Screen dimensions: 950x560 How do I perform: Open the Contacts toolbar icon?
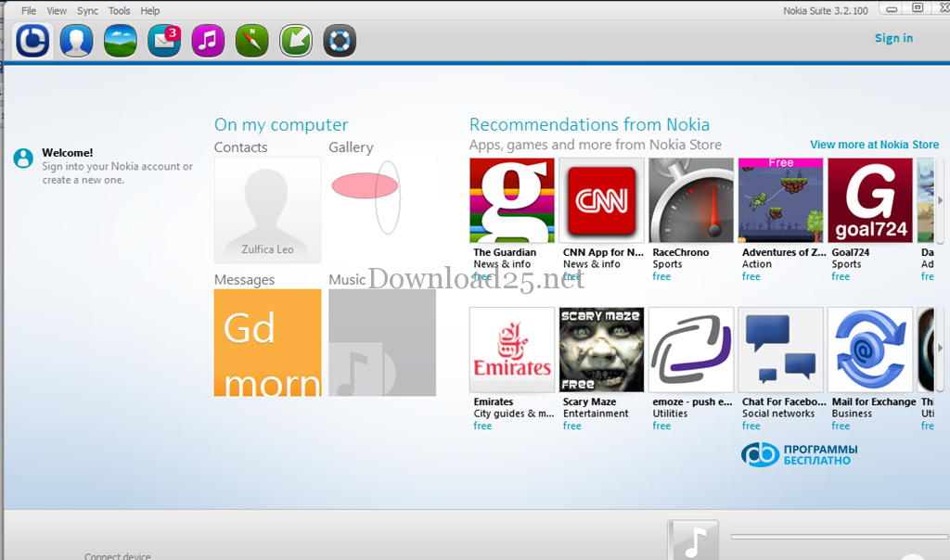click(x=76, y=41)
